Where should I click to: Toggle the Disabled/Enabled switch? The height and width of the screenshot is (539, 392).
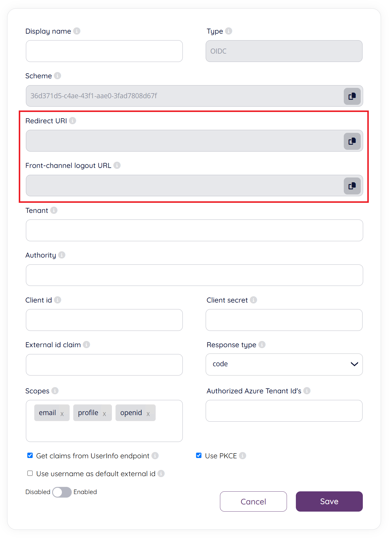(62, 492)
